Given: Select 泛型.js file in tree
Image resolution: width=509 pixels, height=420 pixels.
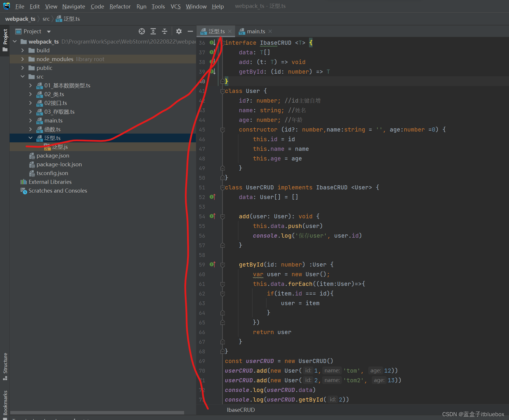Looking at the screenshot, I should click(103, 147).
